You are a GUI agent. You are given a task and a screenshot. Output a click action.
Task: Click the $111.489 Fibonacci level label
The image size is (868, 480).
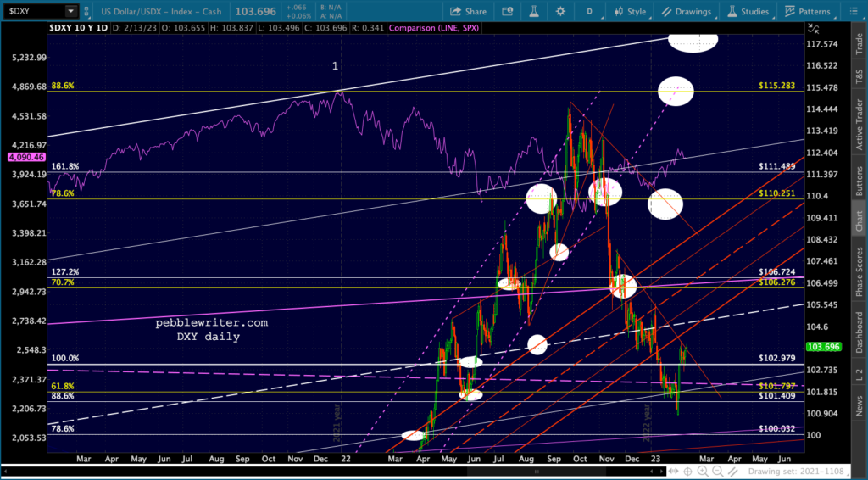coord(777,167)
